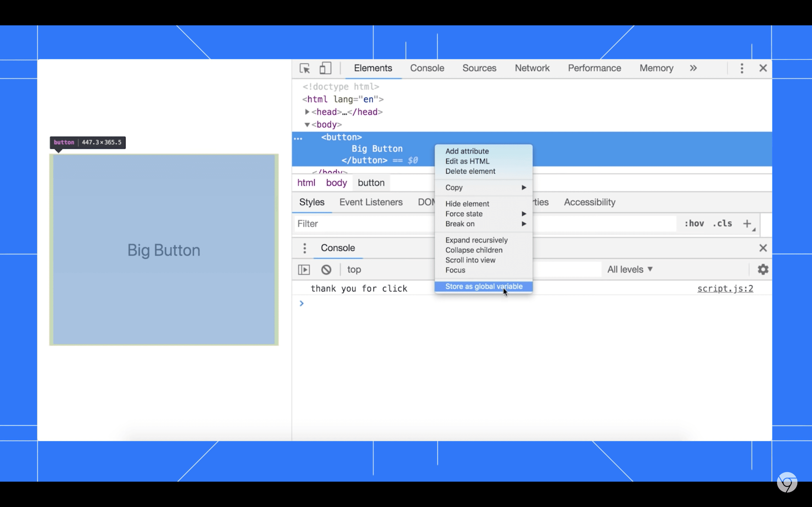Click the add new style rule icon
This screenshot has width=812, height=507.
click(748, 223)
